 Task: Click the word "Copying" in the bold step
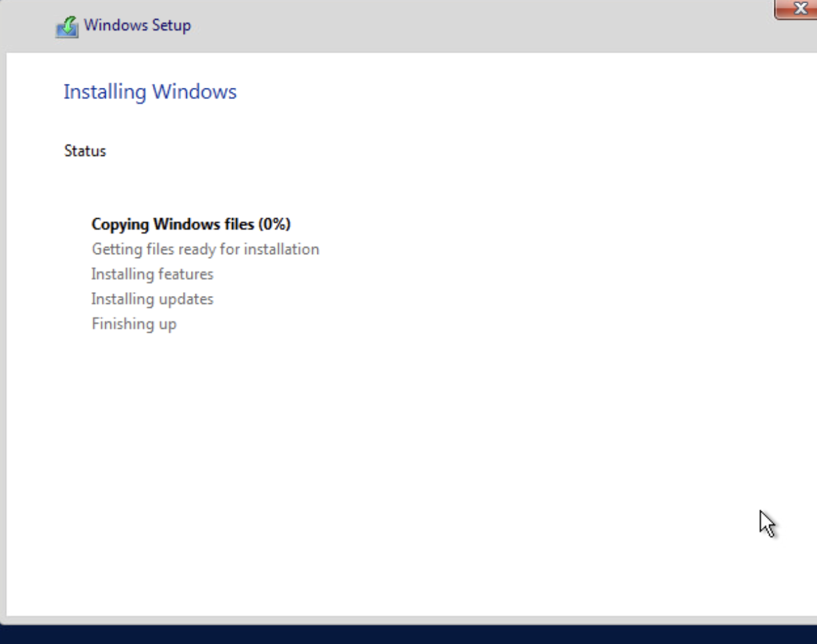tap(120, 224)
